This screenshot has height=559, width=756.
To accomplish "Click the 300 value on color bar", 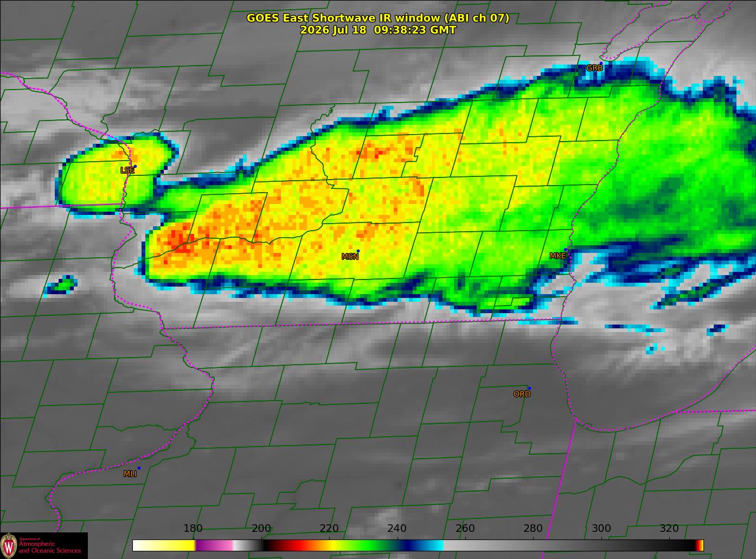I will (601, 529).
